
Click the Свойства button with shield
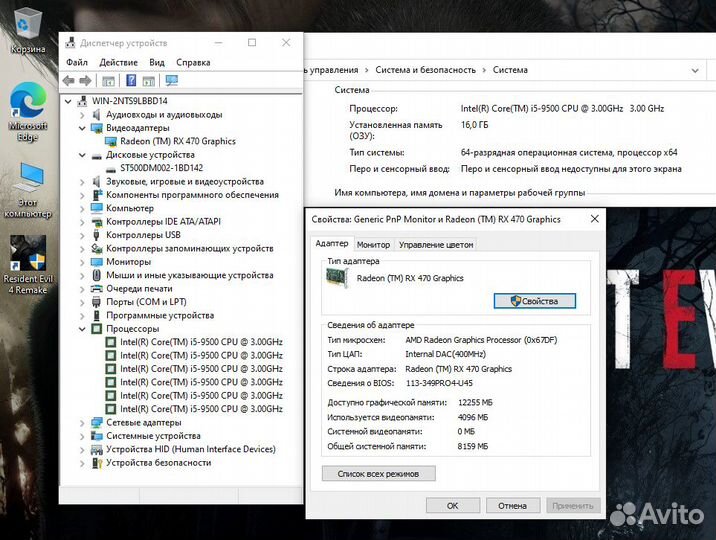coord(534,301)
